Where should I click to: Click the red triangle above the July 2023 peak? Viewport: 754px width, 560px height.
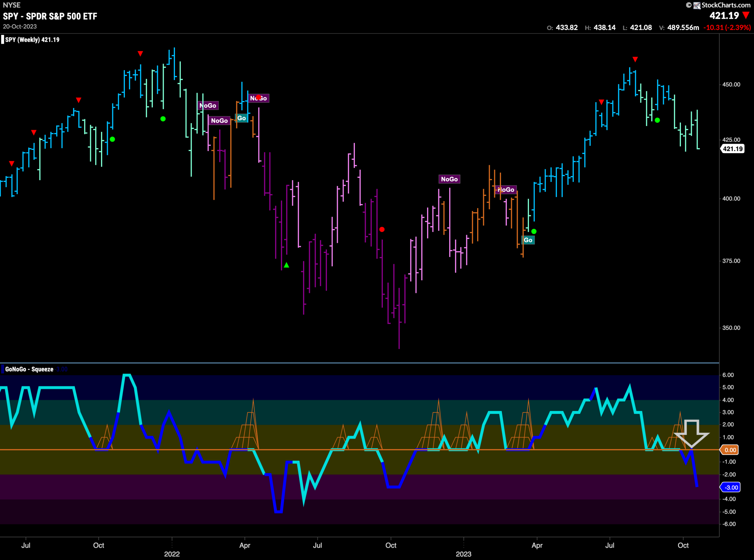click(x=635, y=59)
